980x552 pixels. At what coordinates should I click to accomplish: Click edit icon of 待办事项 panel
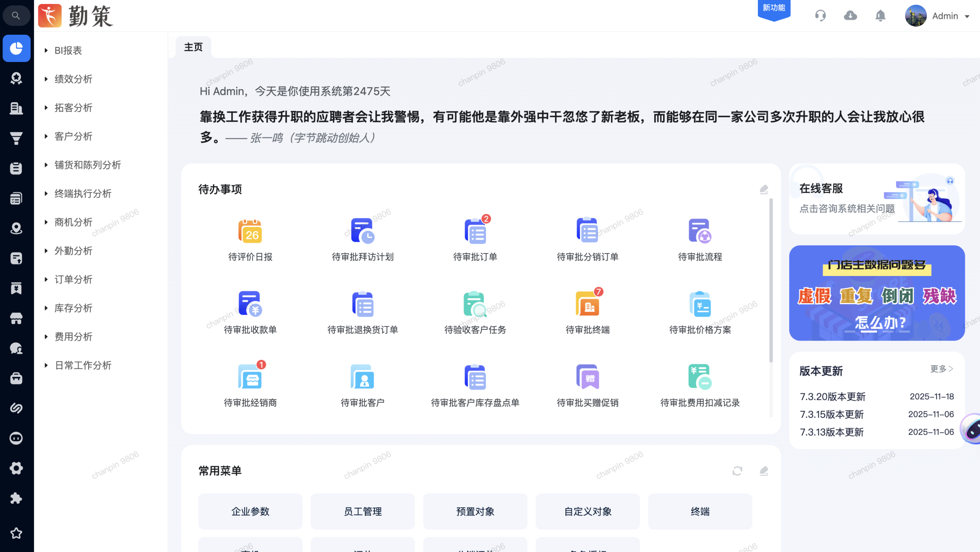[763, 189]
